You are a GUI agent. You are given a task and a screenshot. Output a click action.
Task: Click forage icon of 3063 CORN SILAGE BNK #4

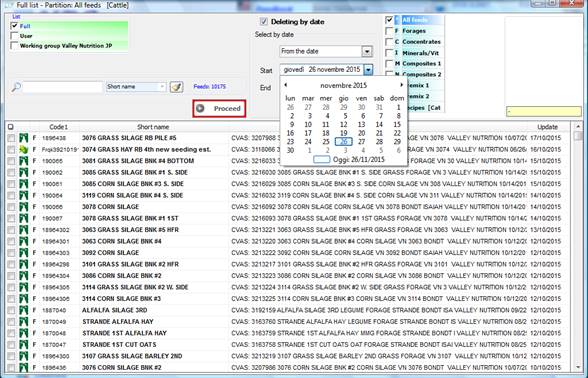tap(24, 242)
